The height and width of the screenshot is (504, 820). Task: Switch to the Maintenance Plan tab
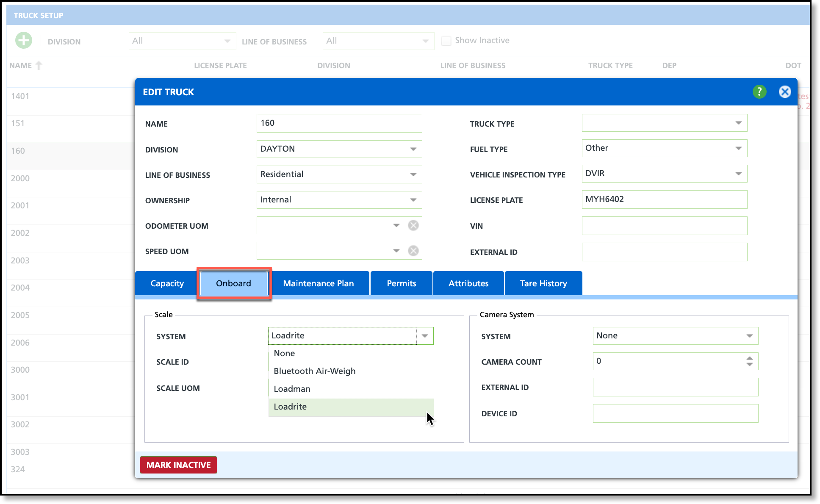point(318,283)
